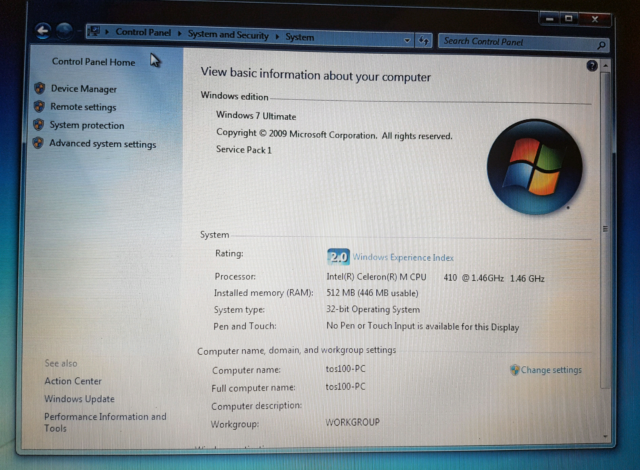
Task: Maximize the System window
Action: pos(569,18)
